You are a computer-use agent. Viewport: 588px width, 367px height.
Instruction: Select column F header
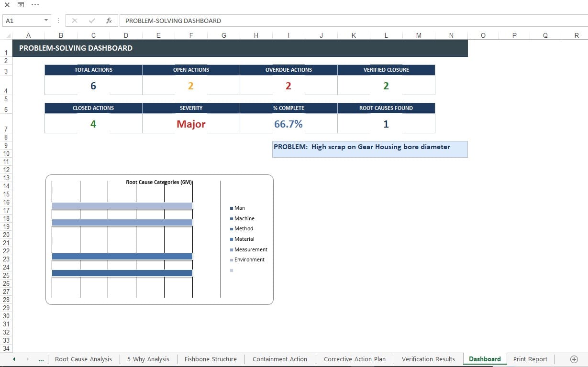(191, 35)
